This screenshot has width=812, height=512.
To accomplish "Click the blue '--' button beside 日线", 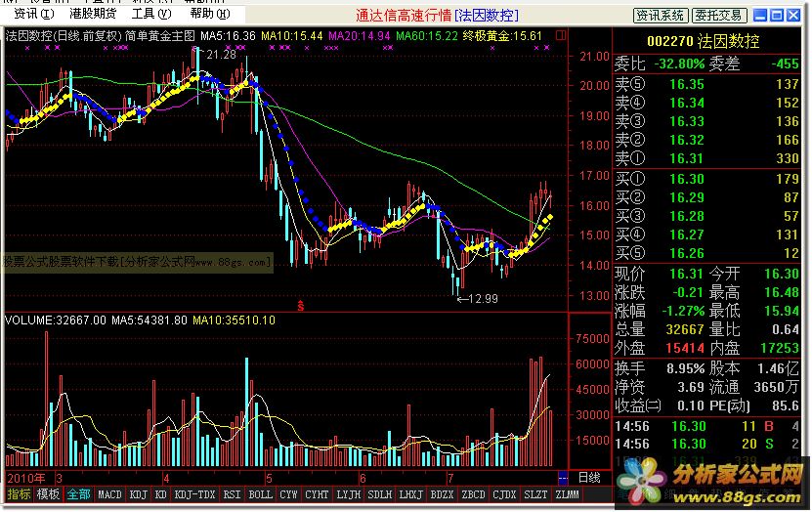I will click(x=563, y=478).
